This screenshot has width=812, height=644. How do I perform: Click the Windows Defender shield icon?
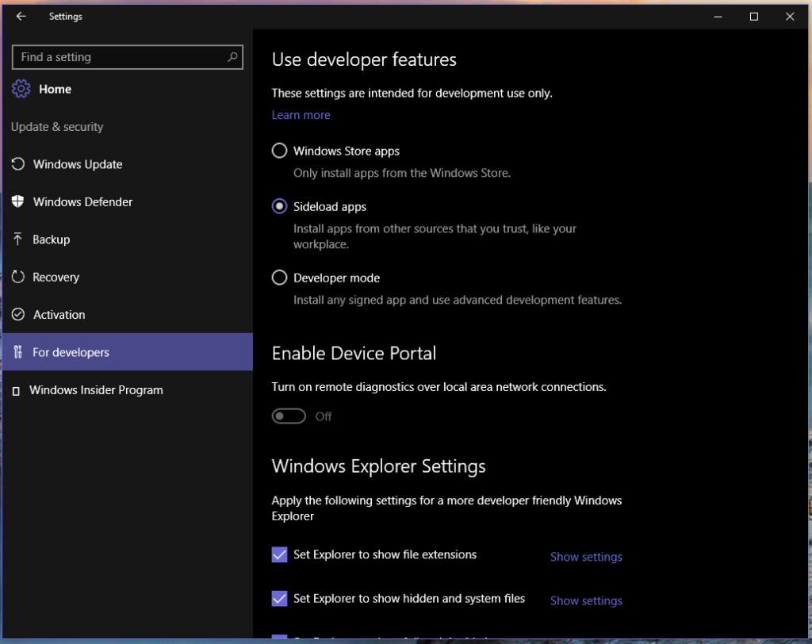point(18,201)
